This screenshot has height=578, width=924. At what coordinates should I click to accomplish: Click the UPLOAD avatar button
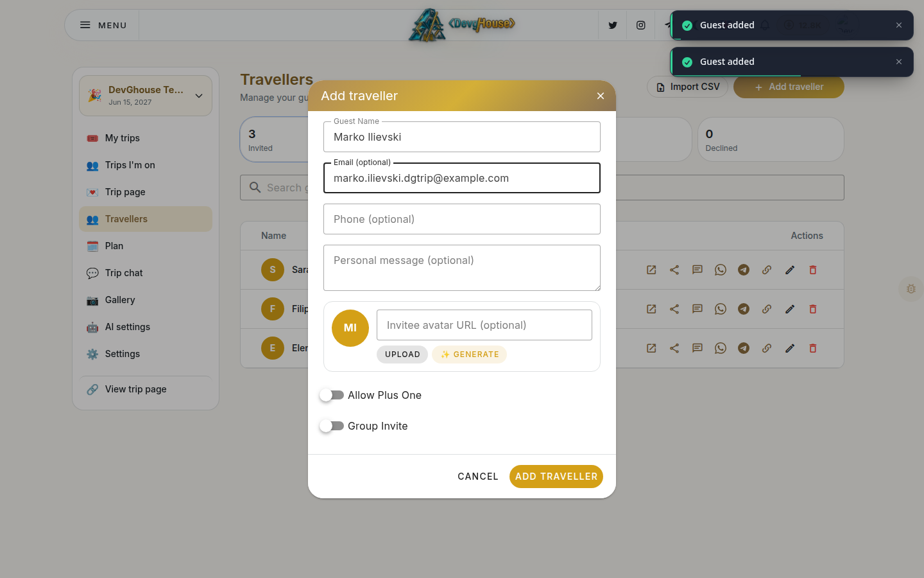click(402, 355)
